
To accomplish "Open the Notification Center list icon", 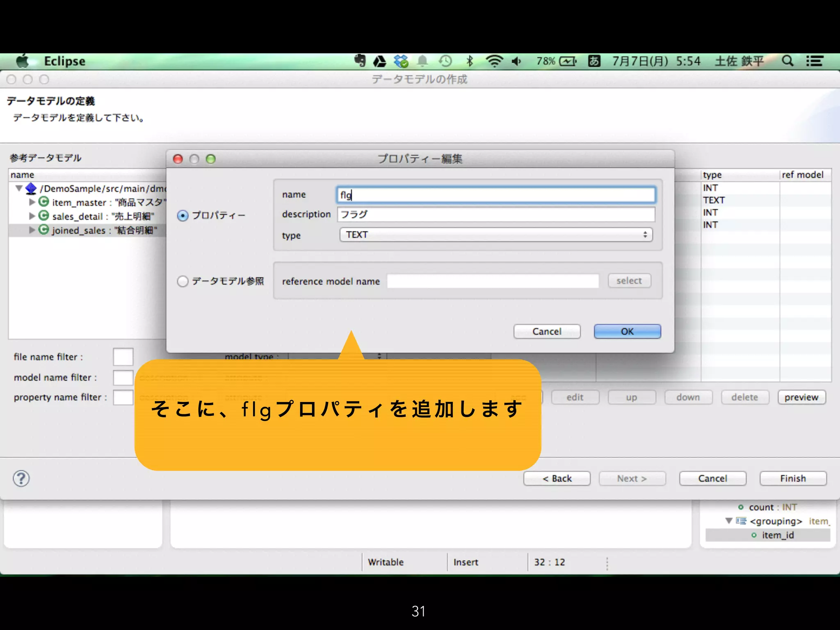I will coord(815,61).
